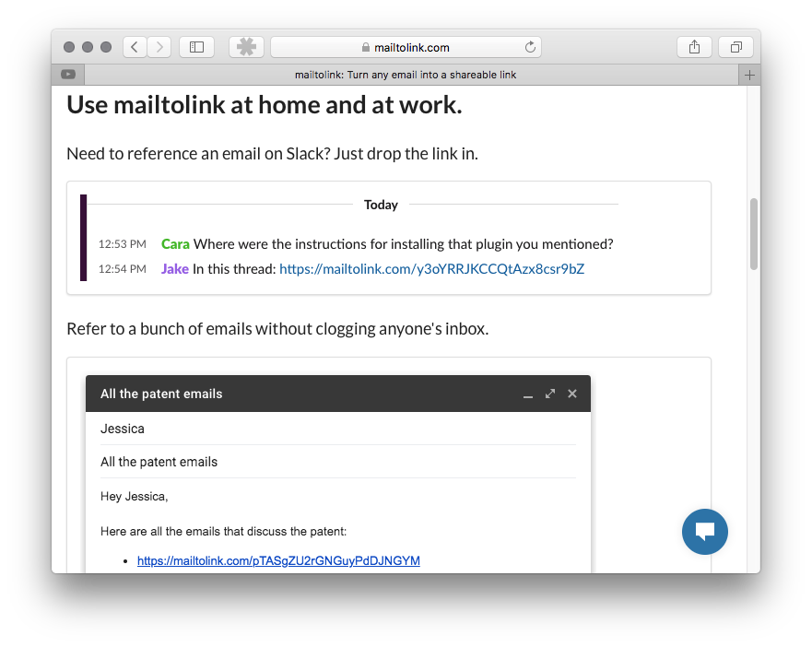
Task: Go back with Safari's back arrow
Action: point(135,47)
